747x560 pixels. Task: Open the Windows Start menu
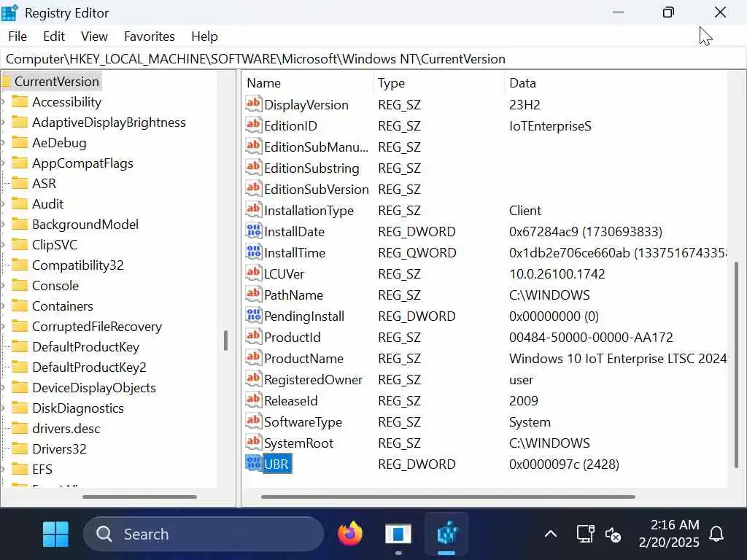[x=55, y=534]
